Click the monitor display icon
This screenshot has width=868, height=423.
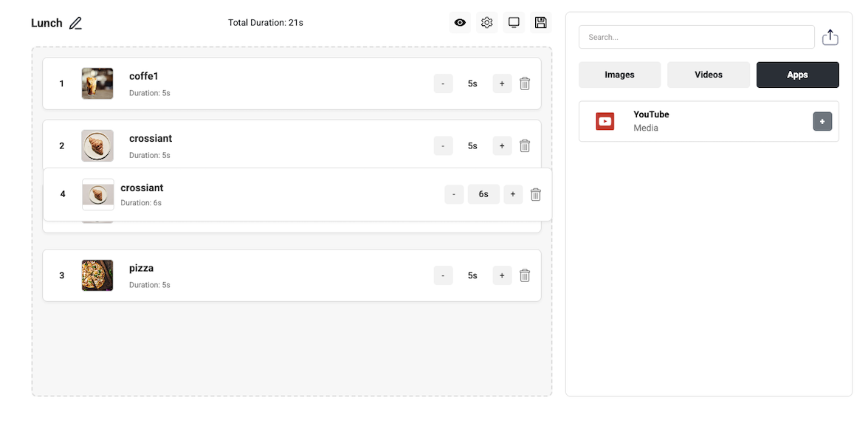click(x=514, y=23)
